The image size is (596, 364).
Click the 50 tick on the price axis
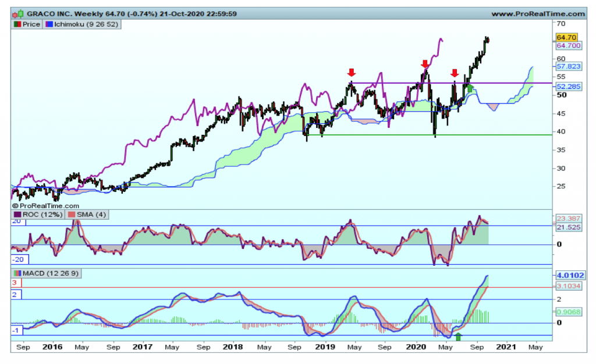[562, 95]
